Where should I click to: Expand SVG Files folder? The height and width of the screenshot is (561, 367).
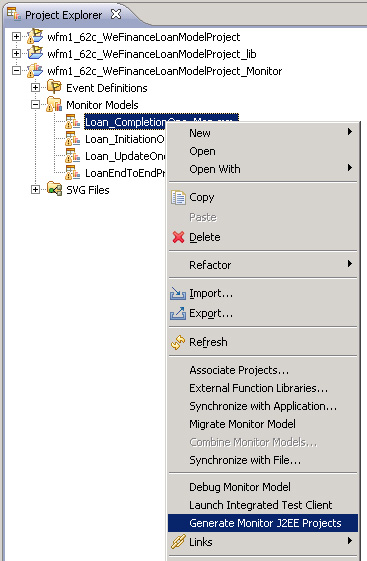click(x=35, y=190)
